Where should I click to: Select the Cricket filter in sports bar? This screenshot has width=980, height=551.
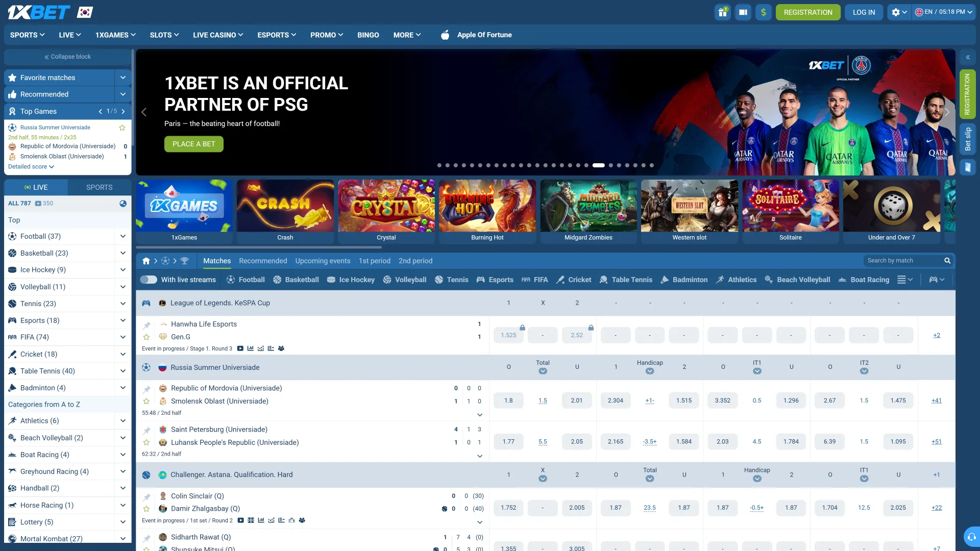pos(574,280)
